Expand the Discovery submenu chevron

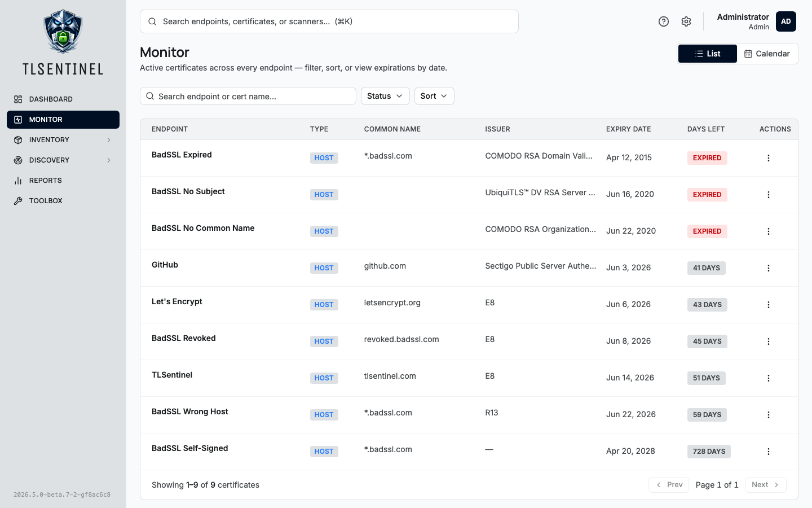(109, 160)
